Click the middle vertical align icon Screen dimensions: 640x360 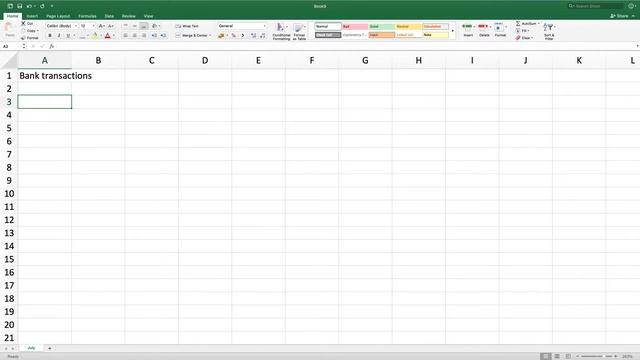pos(135,26)
